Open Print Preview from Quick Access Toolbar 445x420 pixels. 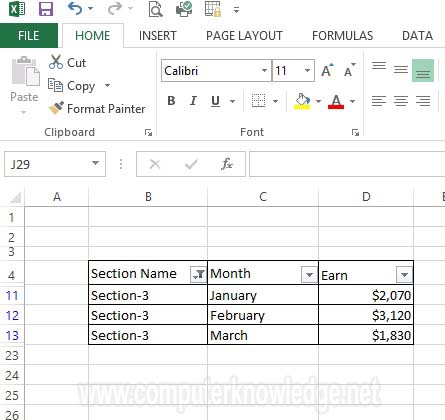(x=155, y=9)
